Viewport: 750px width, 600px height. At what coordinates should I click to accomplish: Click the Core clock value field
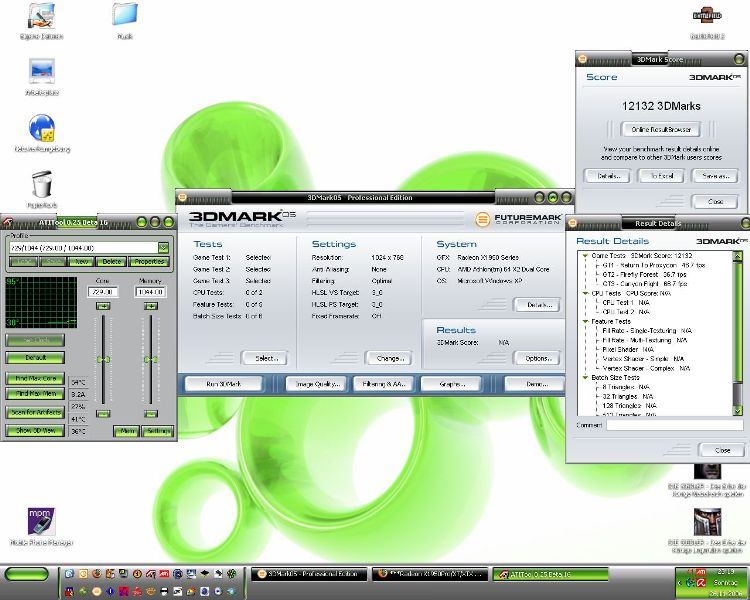pyautogui.click(x=103, y=292)
